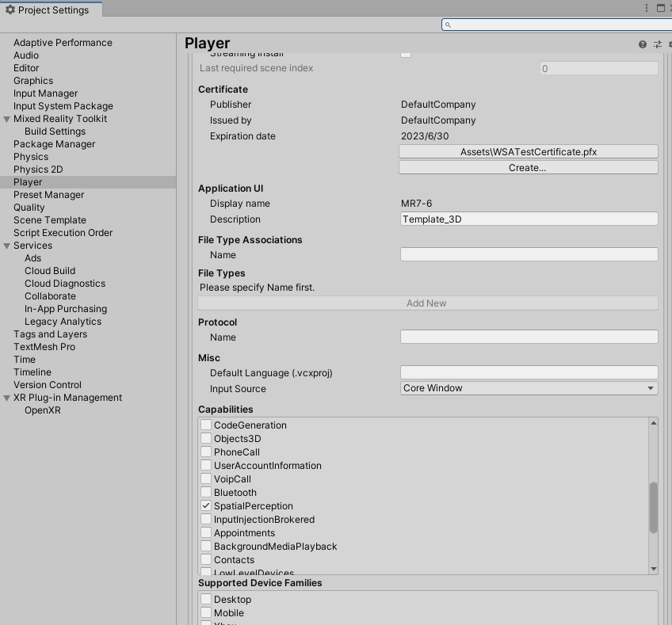Viewport: 672px width, 625px height.
Task: Check the Desktop device family
Action: 206,599
